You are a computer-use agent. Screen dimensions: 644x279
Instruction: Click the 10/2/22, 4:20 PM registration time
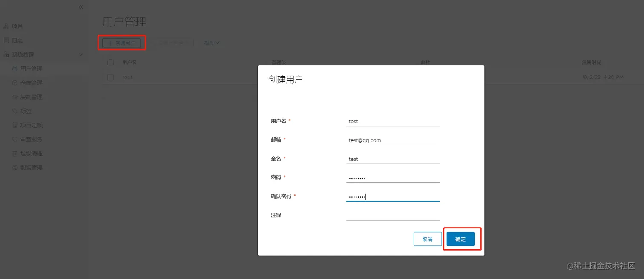pyautogui.click(x=602, y=77)
